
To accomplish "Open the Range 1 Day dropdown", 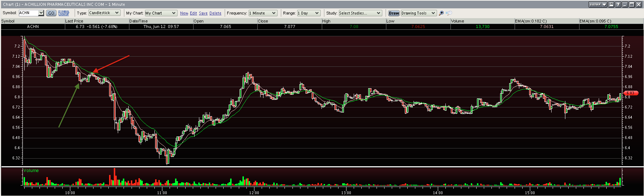I will pos(308,13).
